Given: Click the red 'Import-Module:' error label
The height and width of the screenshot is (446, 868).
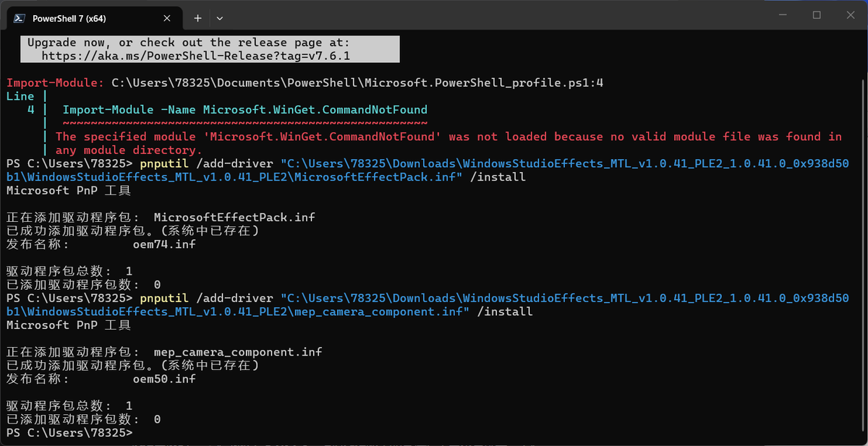Looking at the screenshot, I should pos(56,83).
